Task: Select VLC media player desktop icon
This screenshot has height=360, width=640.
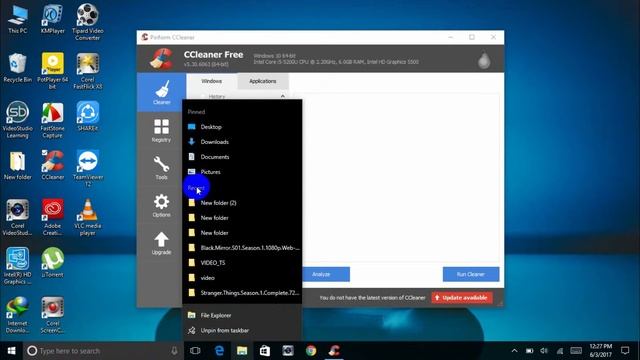Action: (x=87, y=217)
